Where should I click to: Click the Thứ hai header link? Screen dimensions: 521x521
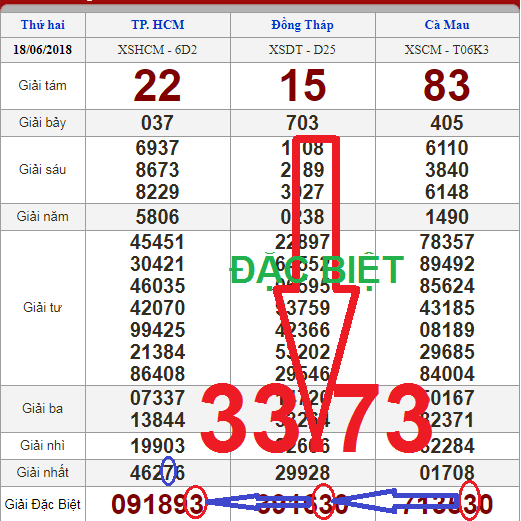43,25
